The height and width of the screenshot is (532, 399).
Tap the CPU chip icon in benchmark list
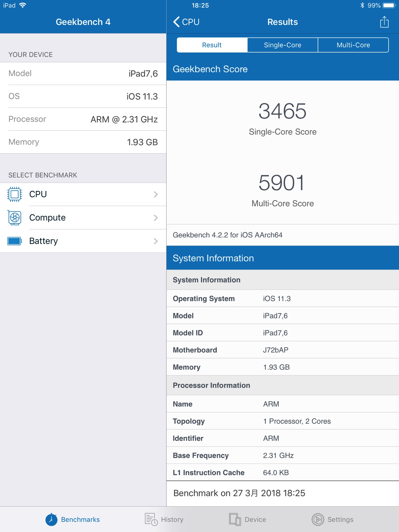coord(14,194)
